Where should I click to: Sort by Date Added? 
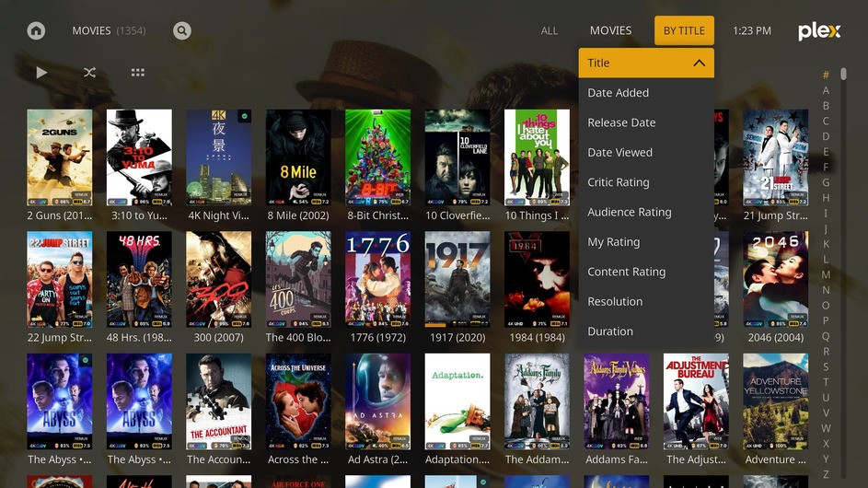pos(646,92)
